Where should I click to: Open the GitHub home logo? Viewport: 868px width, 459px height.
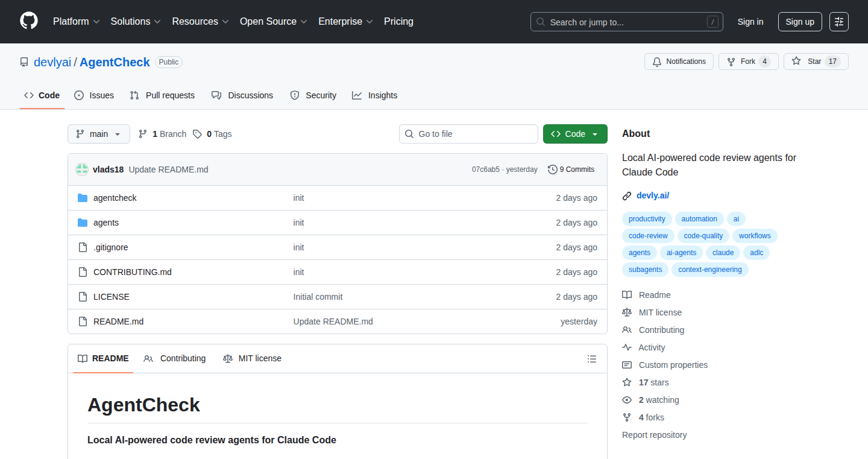29,21
